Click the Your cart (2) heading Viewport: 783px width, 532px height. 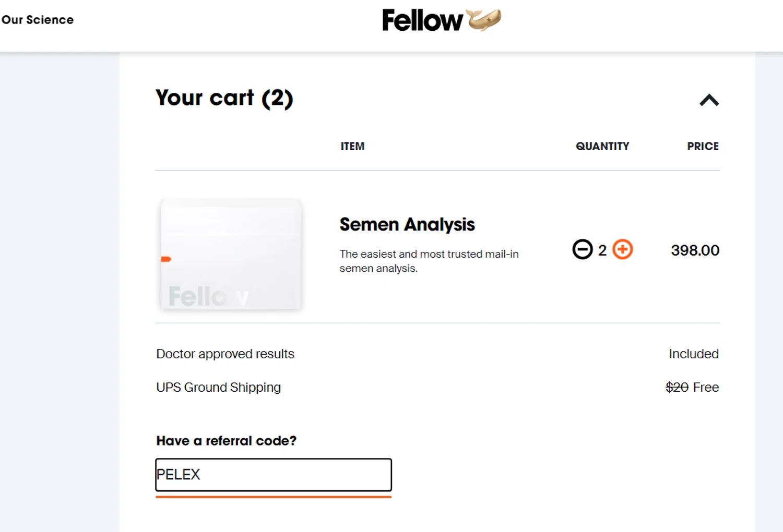click(224, 98)
